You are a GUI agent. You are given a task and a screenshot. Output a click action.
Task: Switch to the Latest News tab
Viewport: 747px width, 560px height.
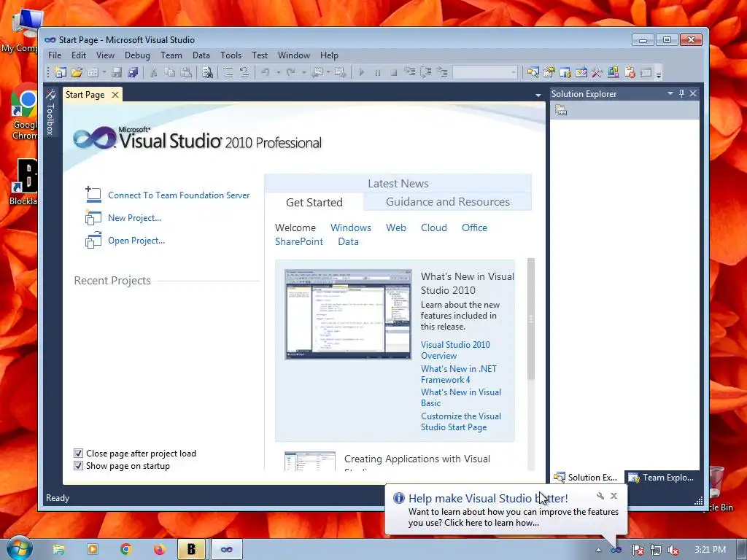click(398, 183)
